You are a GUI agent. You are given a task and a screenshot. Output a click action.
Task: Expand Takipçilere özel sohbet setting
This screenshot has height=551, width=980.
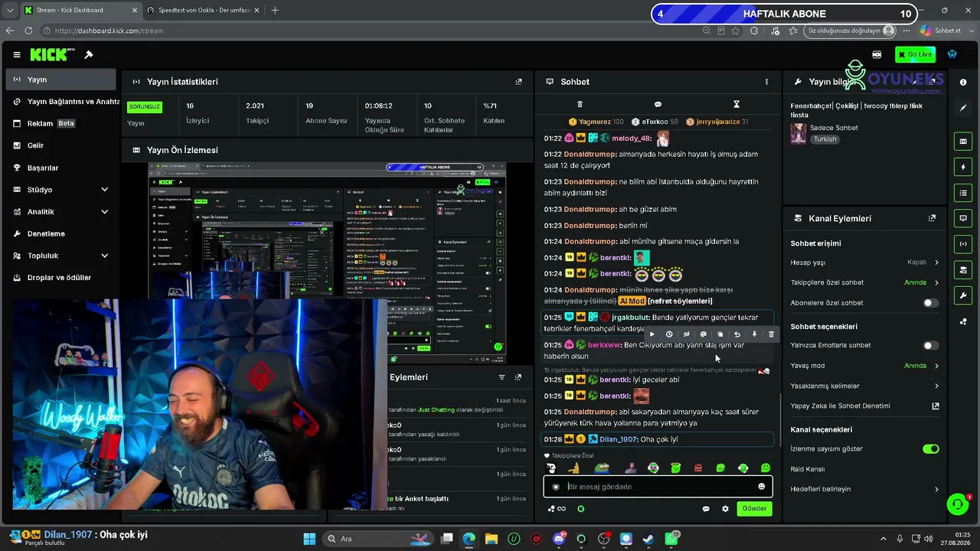pos(864,282)
